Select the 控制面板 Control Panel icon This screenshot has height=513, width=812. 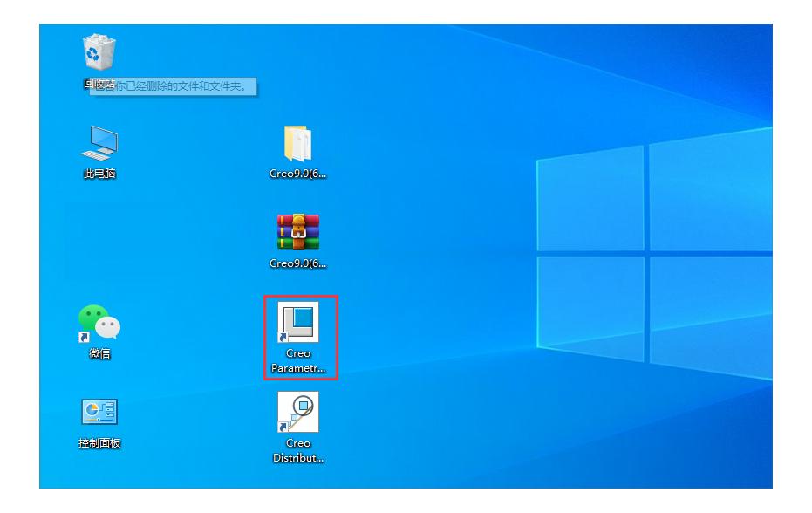tap(99, 413)
